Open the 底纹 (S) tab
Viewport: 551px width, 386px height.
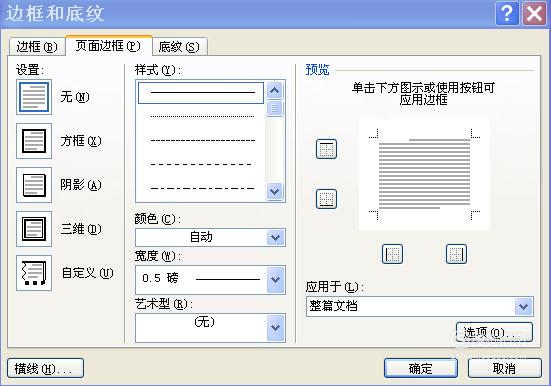pyautogui.click(x=180, y=47)
